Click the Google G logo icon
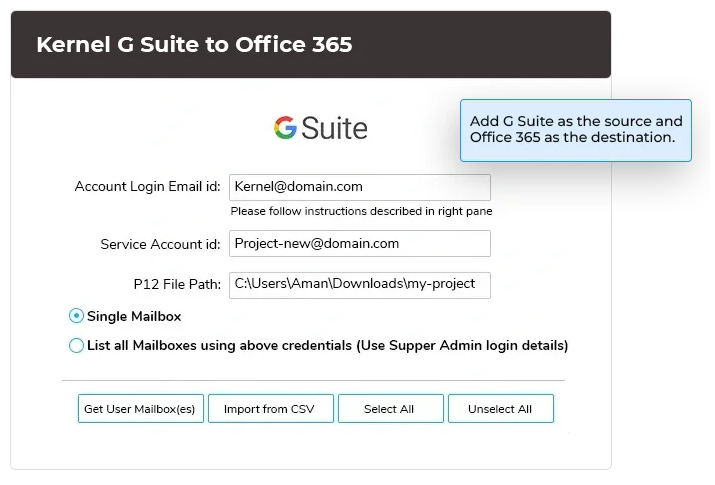 [x=285, y=128]
